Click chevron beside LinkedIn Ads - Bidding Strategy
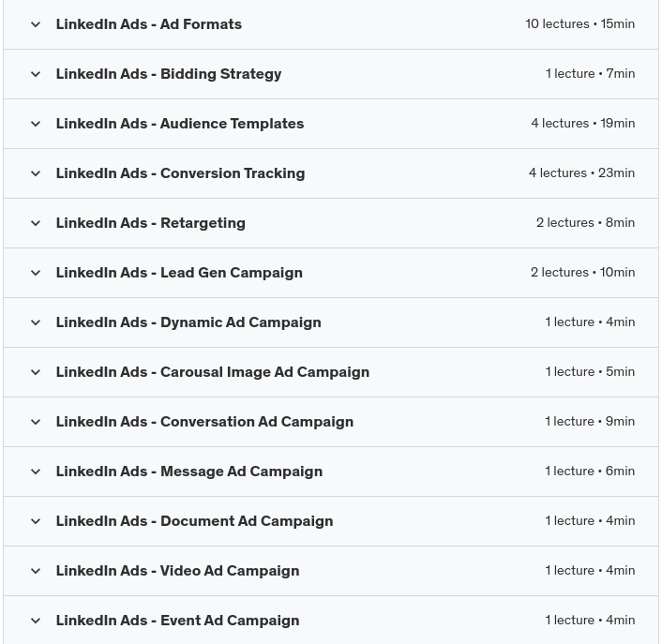The height and width of the screenshot is (644, 662). [x=36, y=74]
